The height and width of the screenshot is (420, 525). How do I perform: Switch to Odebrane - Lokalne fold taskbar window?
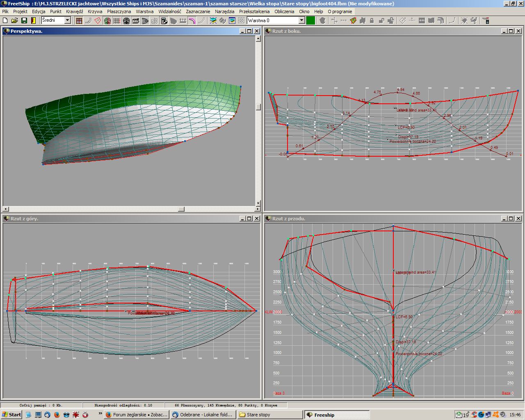coord(203,415)
